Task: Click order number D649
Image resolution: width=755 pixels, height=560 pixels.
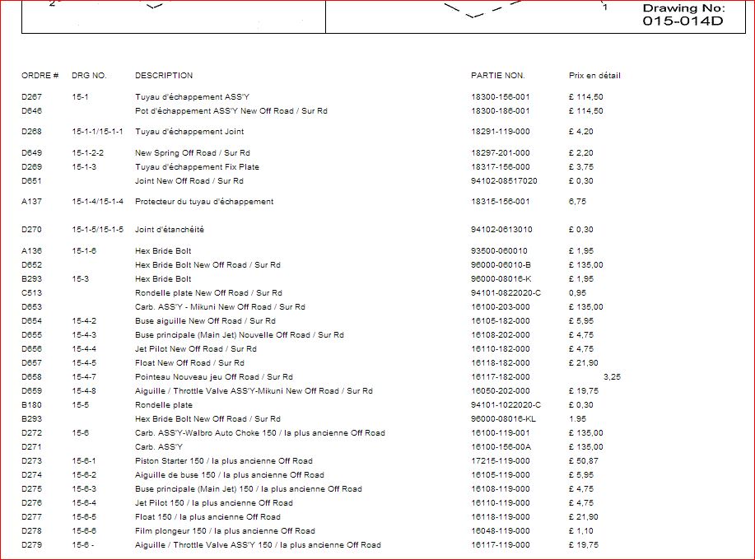Action: [x=31, y=153]
